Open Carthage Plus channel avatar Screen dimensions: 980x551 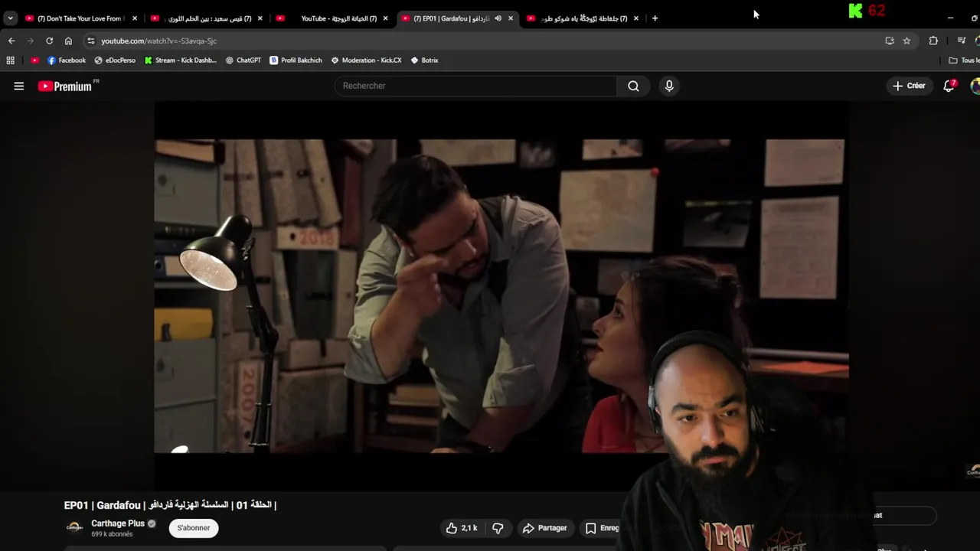[74, 527]
